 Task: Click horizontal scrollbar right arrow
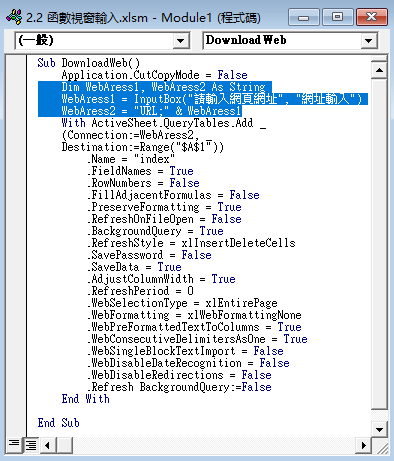click(363, 445)
